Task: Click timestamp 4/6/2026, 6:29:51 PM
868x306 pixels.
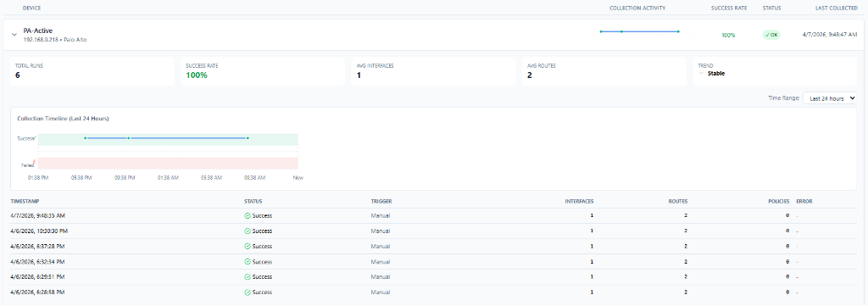Action: 37,276
